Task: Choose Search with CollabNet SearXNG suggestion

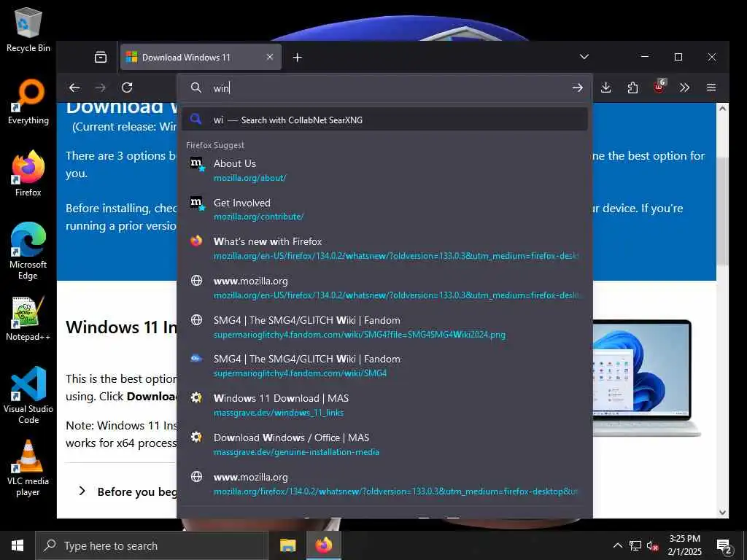Action: pyautogui.click(x=384, y=120)
